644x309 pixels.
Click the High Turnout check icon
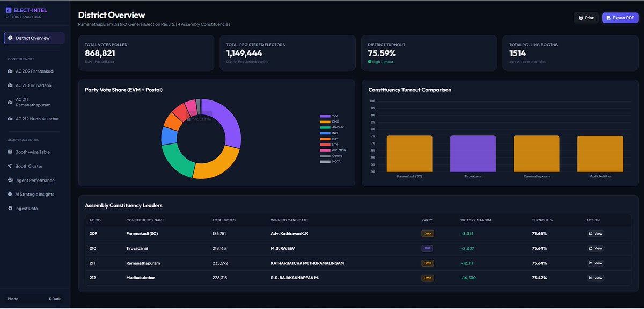pos(370,62)
